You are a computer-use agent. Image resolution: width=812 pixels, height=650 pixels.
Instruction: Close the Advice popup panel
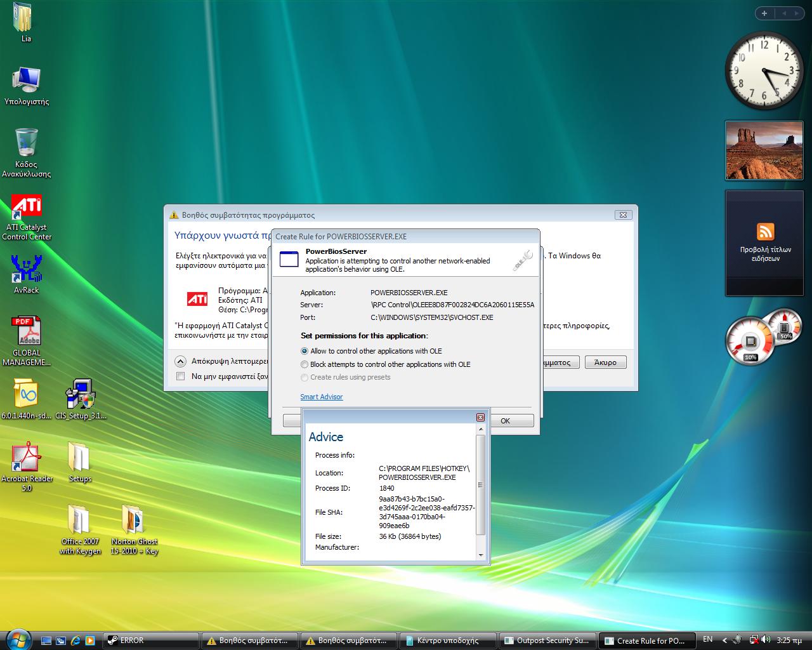480,417
